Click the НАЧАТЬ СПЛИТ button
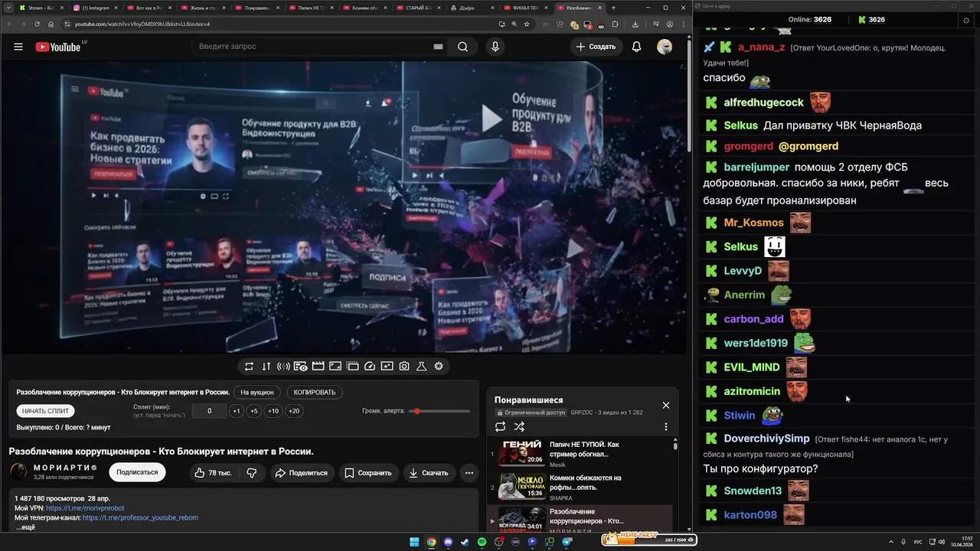 point(45,411)
